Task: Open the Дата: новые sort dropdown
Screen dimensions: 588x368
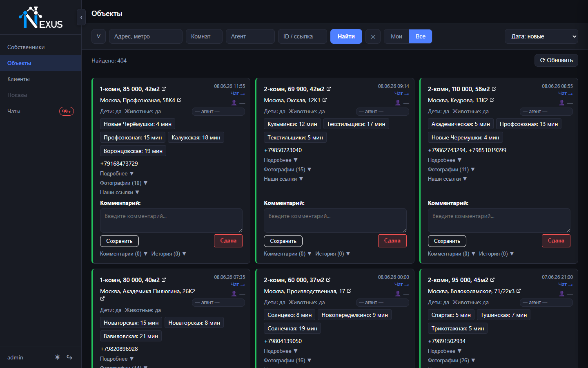Action: click(x=541, y=36)
